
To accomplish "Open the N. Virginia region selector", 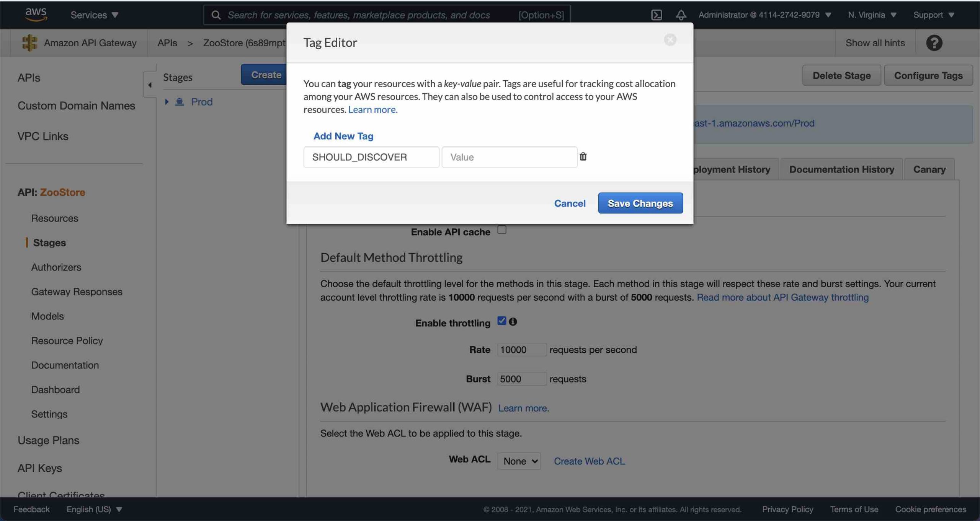I will click(x=872, y=15).
